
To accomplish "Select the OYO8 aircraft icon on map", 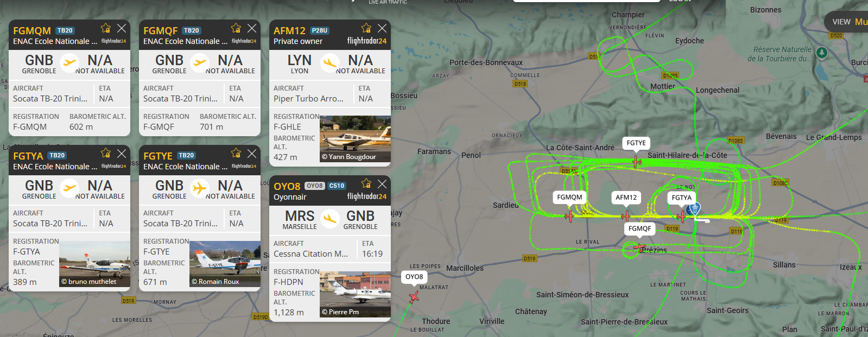I will (414, 297).
